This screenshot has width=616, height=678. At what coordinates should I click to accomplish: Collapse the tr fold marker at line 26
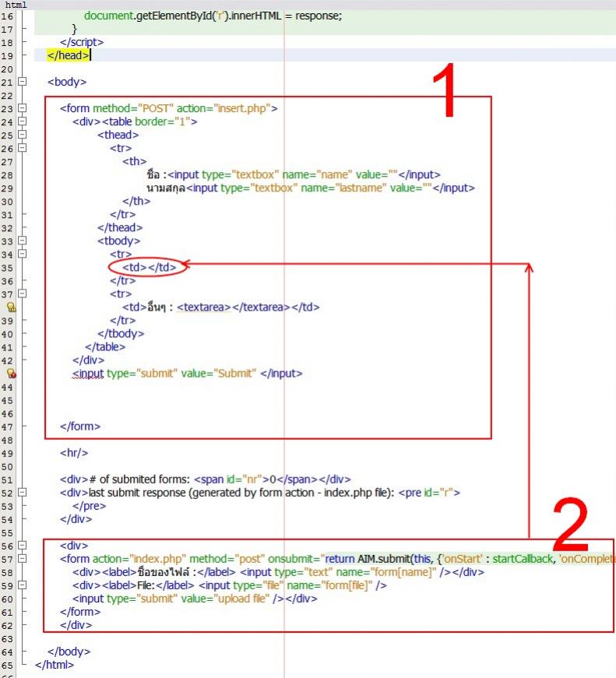[x=22, y=148]
